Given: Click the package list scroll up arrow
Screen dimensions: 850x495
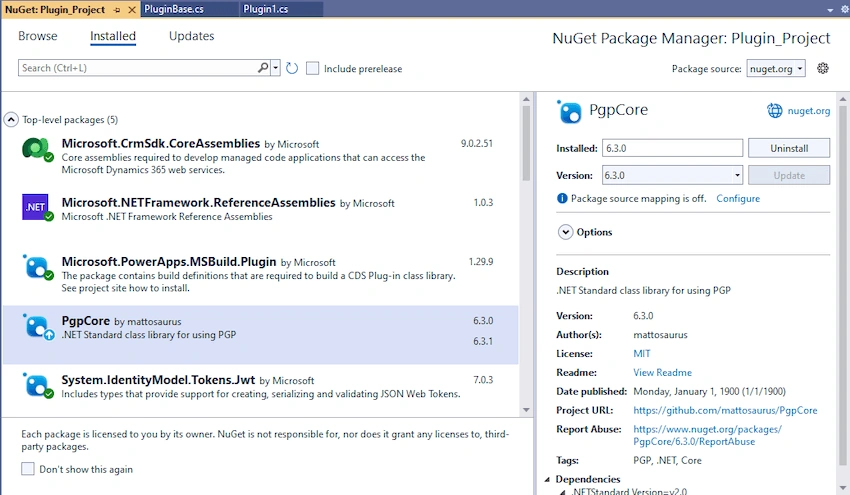Looking at the screenshot, I should point(526,99).
